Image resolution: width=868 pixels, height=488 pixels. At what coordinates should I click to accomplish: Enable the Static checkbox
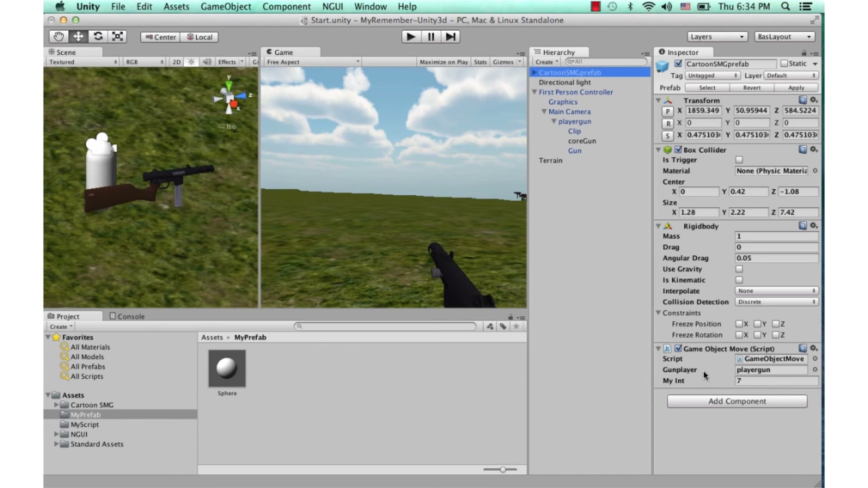click(784, 64)
